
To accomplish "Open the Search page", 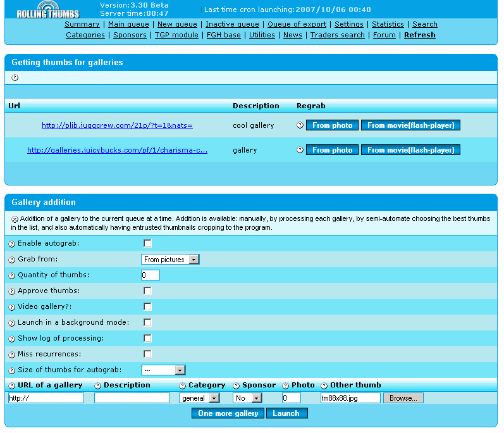I will (424, 24).
